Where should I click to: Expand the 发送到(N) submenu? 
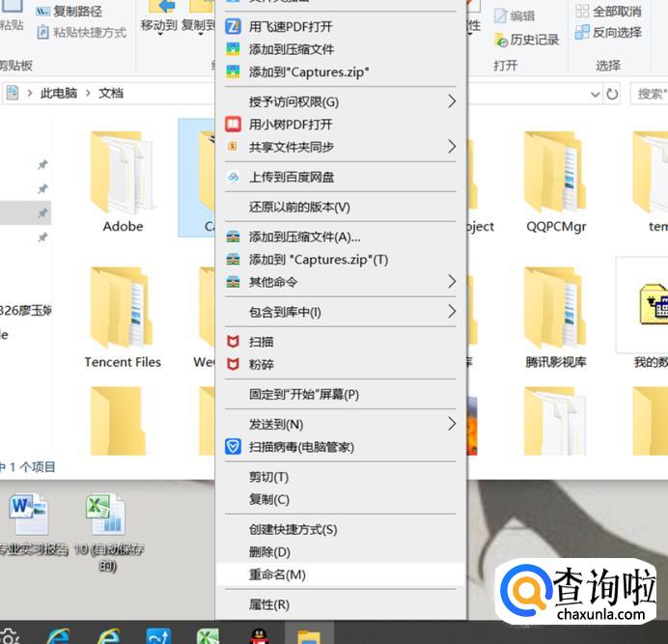tap(452, 424)
